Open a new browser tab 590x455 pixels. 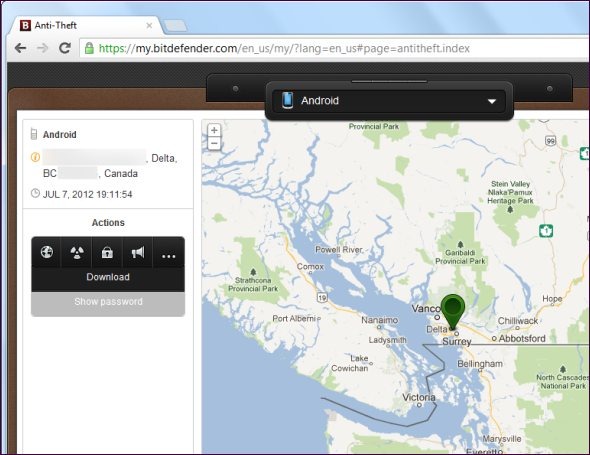[175, 26]
